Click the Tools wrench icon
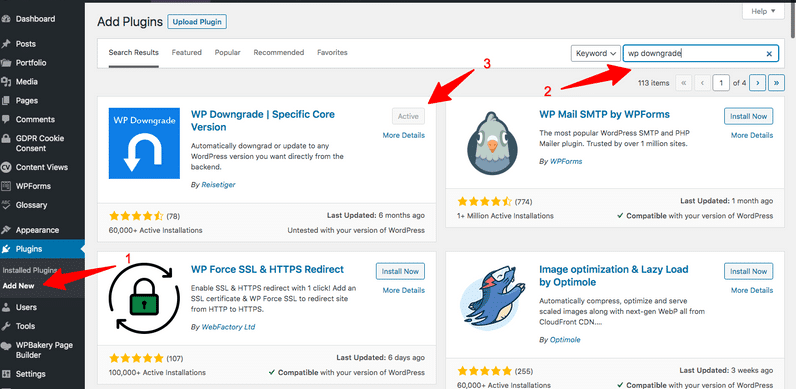The image size is (796, 389). [6, 326]
